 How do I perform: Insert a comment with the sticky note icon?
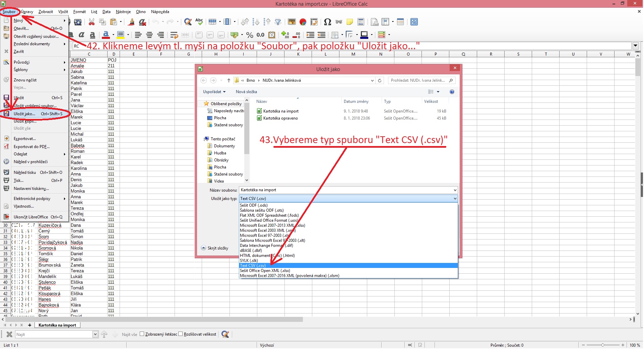coord(350,22)
